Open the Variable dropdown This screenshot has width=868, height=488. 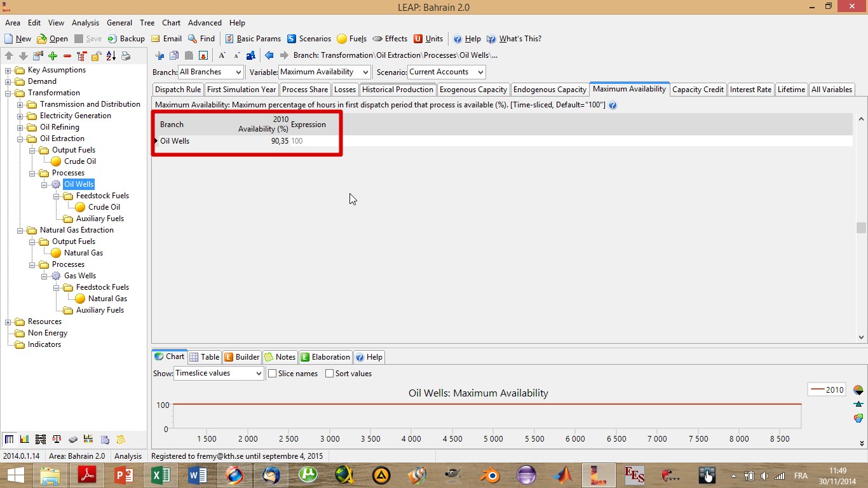pyautogui.click(x=324, y=72)
